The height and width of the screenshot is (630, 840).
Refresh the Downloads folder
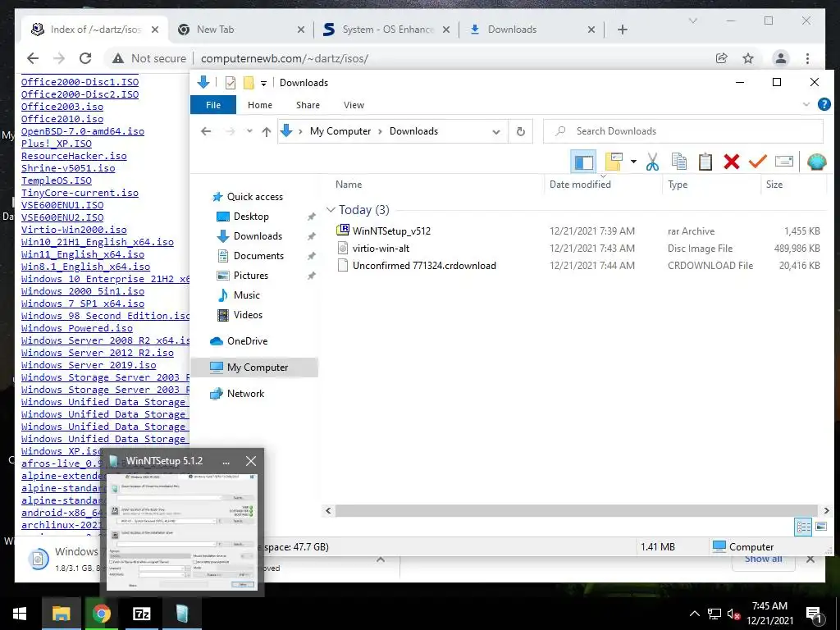point(520,132)
